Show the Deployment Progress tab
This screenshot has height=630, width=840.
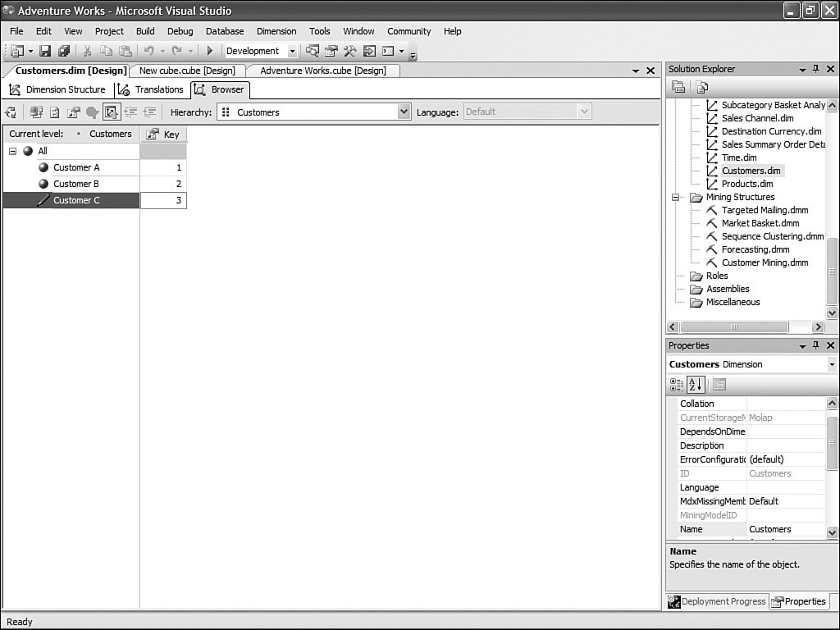tap(717, 601)
